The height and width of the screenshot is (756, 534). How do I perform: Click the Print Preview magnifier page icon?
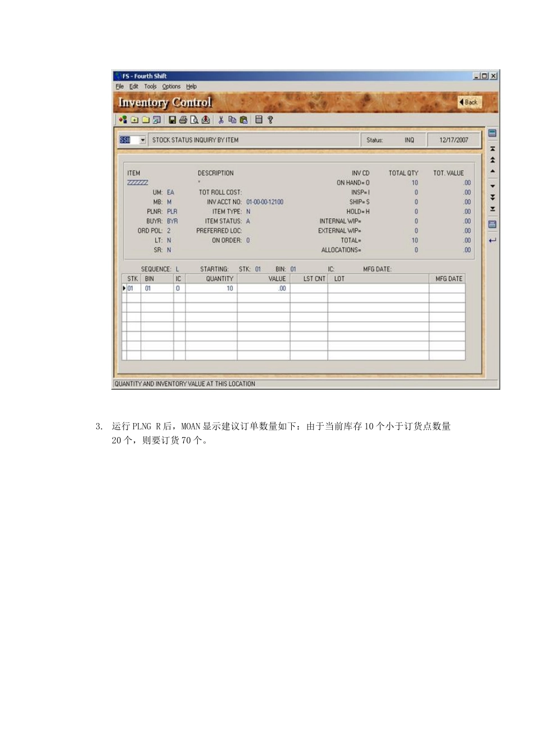(194, 120)
